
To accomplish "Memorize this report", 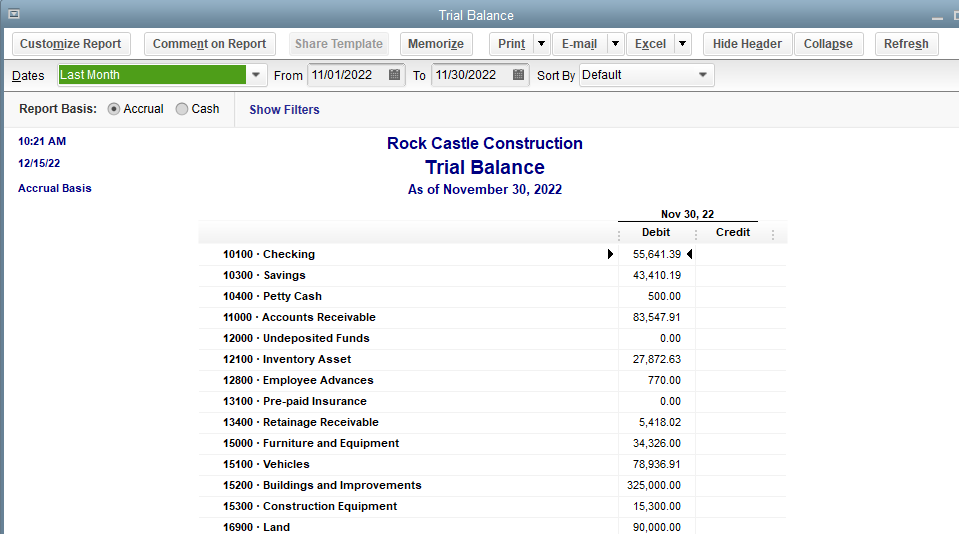I will pyautogui.click(x=435, y=44).
